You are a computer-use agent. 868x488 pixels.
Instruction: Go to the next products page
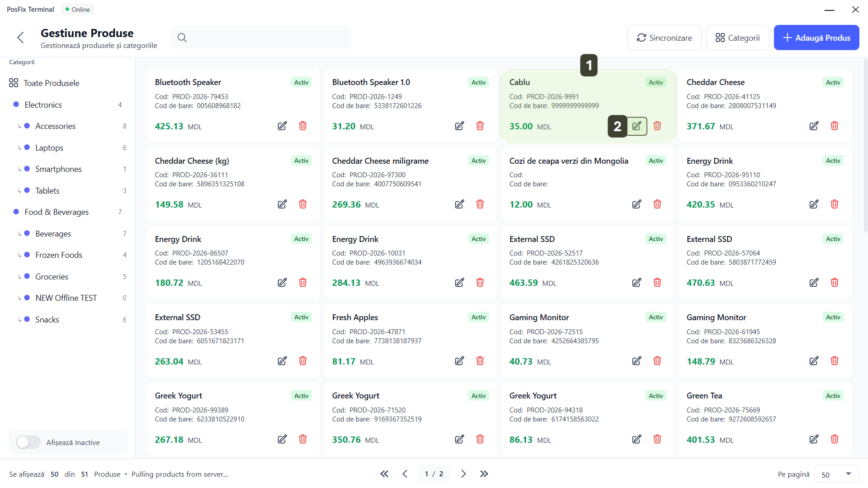click(x=463, y=474)
